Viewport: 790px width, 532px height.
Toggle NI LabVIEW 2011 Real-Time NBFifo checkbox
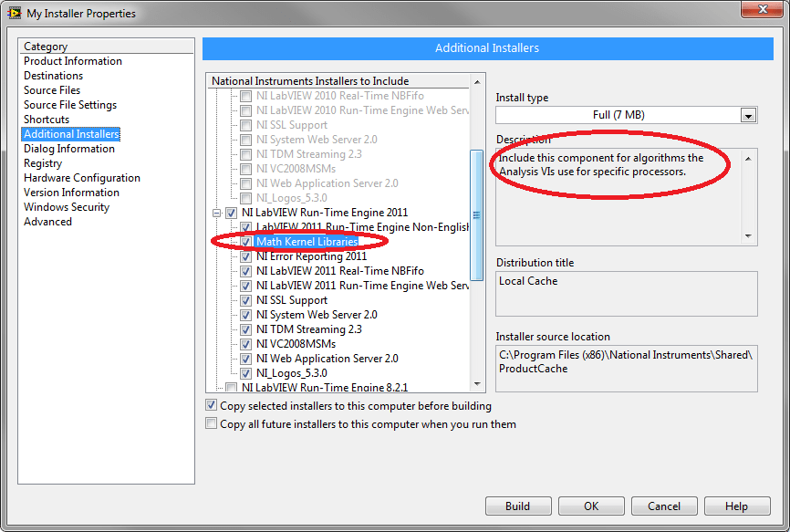coord(246,271)
